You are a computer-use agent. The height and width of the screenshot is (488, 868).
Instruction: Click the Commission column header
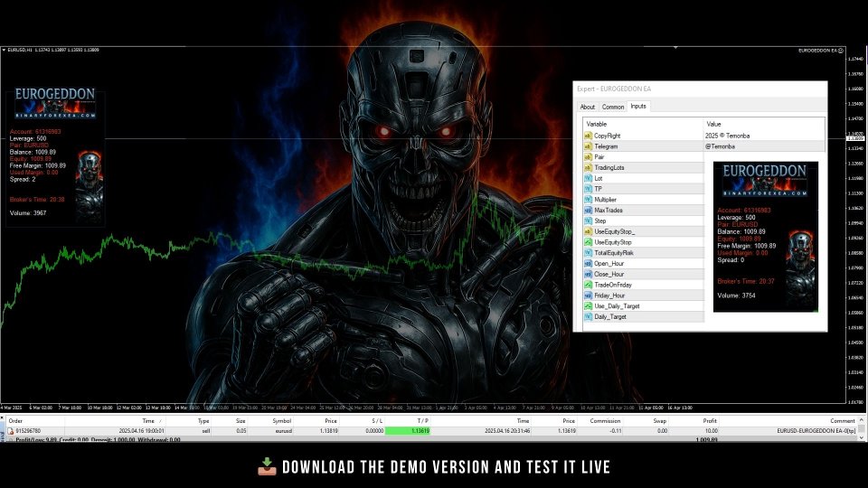click(x=605, y=421)
